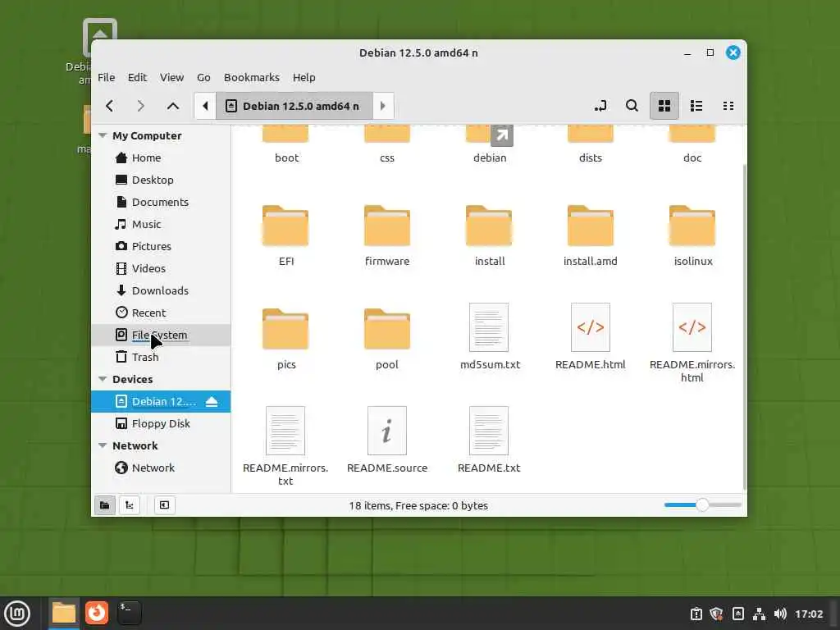Open the View menu
840x630 pixels.
[171, 77]
